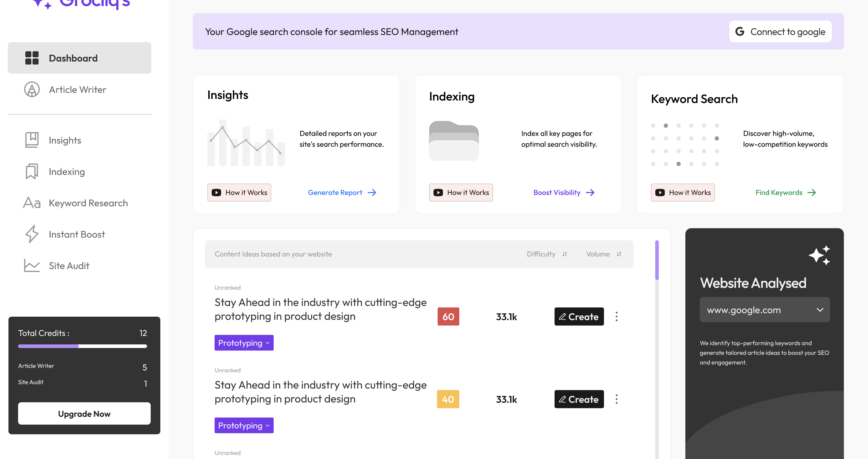Click the Keyword Research Aa icon
This screenshot has height=459, width=868.
coord(32,203)
